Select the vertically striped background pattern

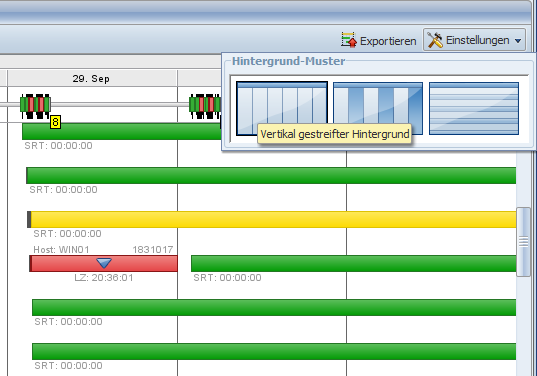282,108
